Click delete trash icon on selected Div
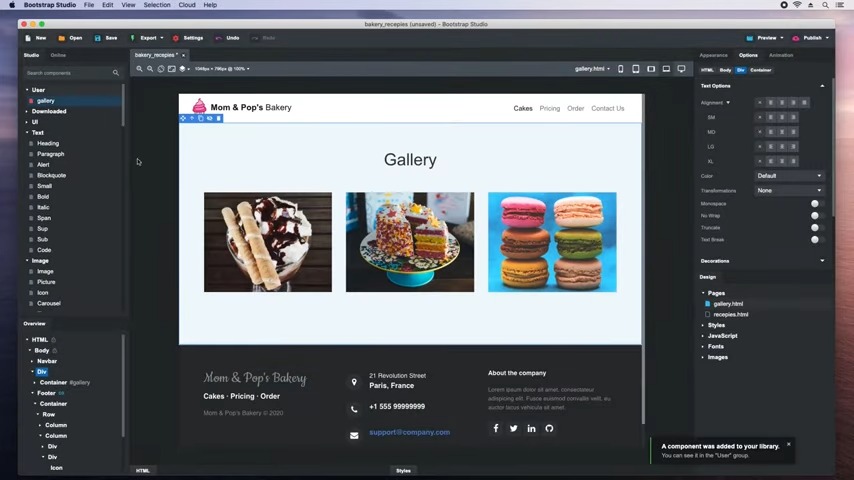This screenshot has width=854, height=480. (x=219, y=118)
